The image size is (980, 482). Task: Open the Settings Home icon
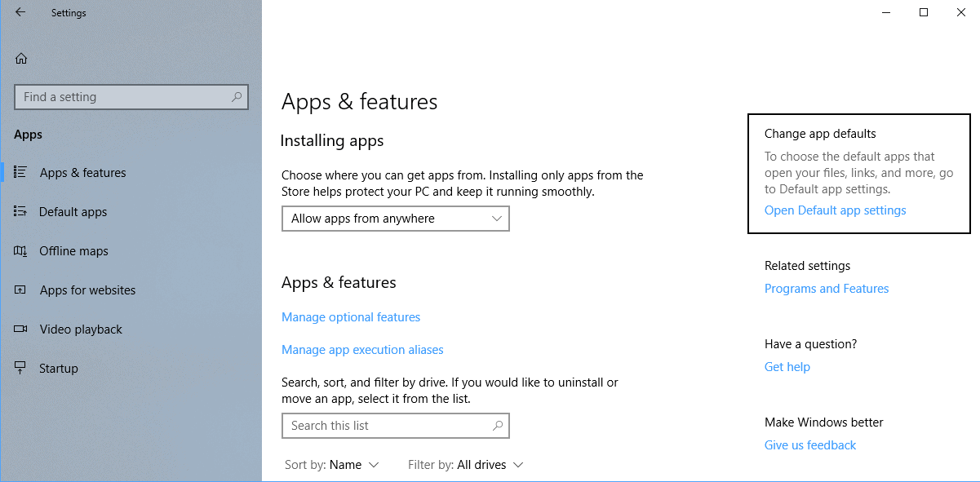point(21,59)
